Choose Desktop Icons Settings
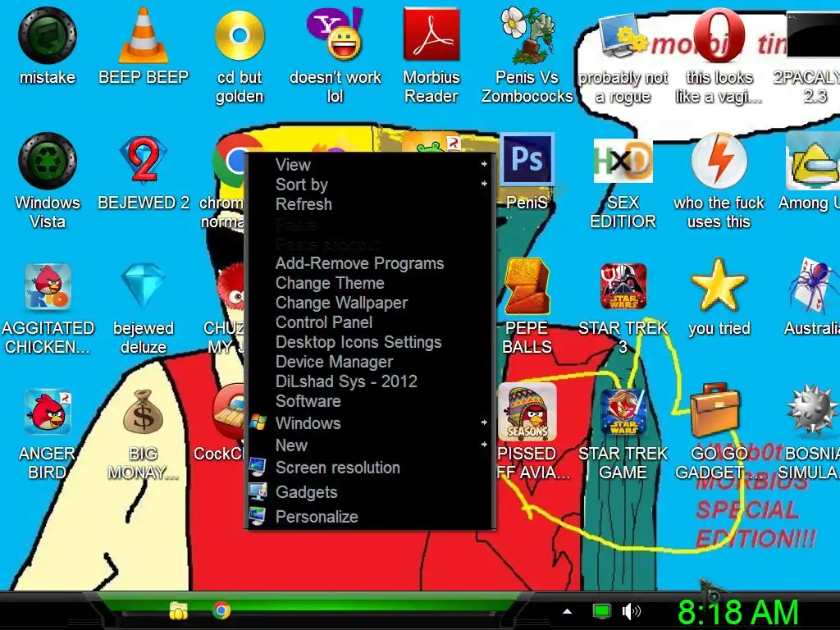840x630 pixels. tap(370, 342)
